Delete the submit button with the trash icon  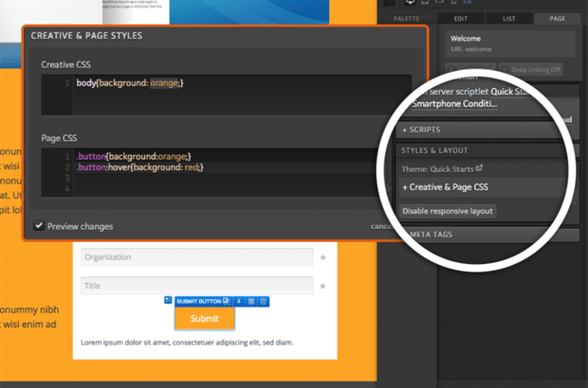(263, 302)
